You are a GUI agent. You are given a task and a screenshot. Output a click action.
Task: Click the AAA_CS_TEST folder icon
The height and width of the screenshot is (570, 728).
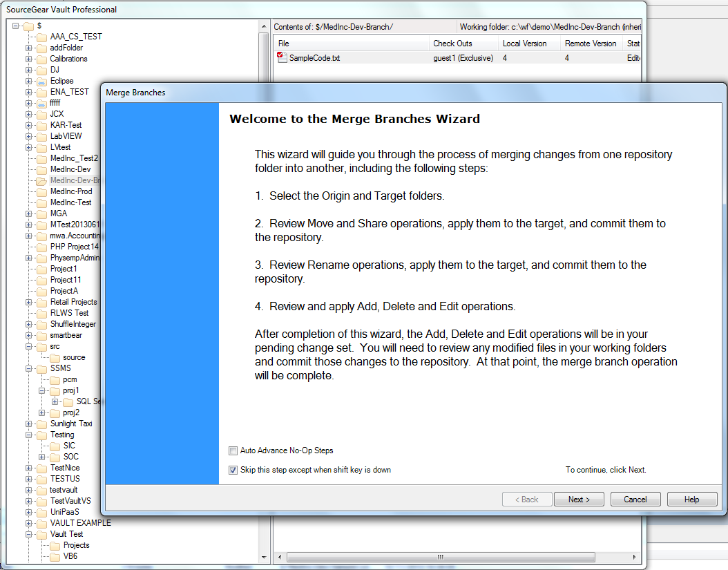41,37
